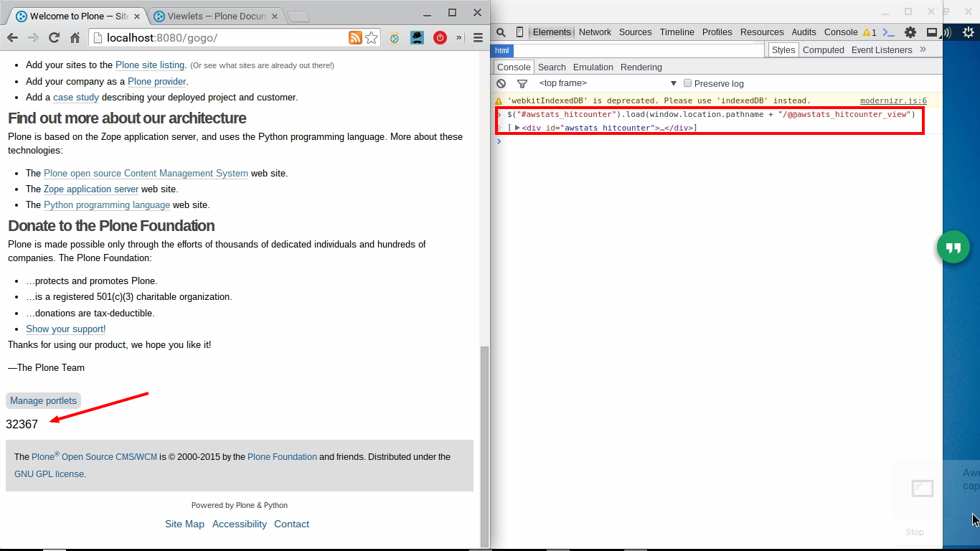The image size is (980, 551).
Task: Click the system tray power gear icon
Action: pyautogui.click(x=967, y=32)
